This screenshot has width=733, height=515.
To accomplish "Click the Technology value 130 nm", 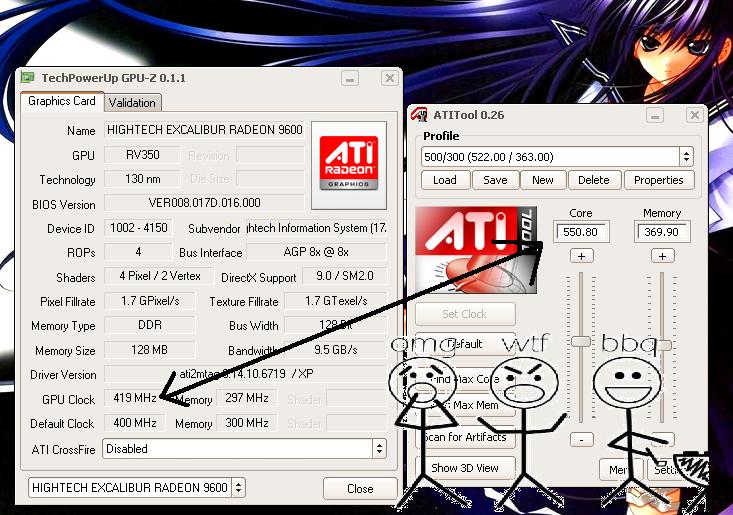I will pos(142,179).
